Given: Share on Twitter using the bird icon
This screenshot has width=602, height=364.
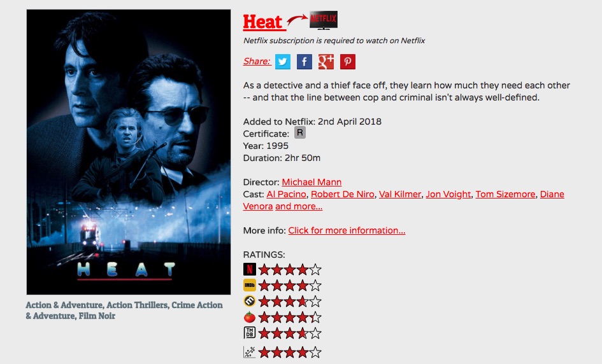Looking at the screenshot, I should [x=283, y=61].
